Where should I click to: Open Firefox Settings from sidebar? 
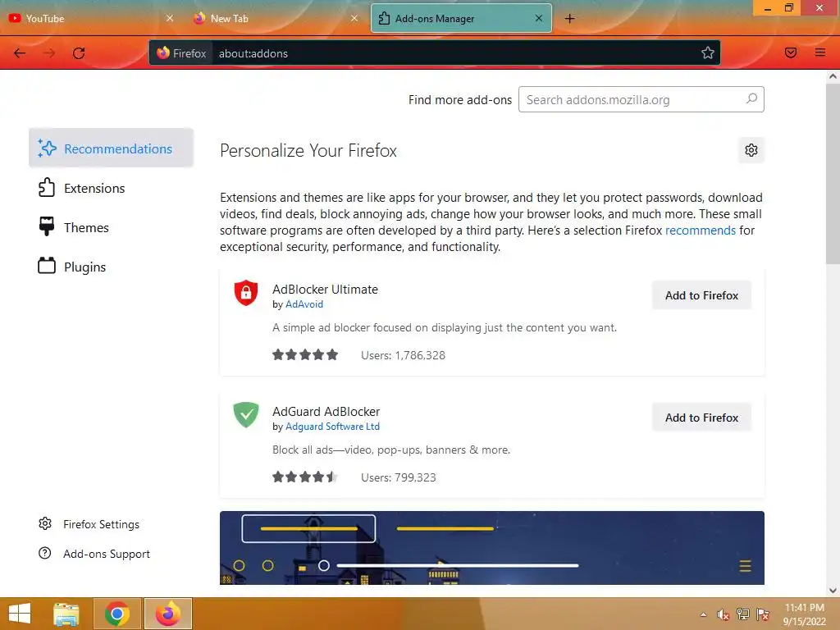tap(89, 524)
